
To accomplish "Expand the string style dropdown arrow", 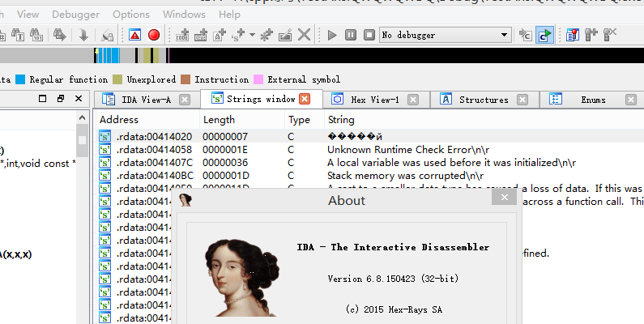I will pos(252,35).
